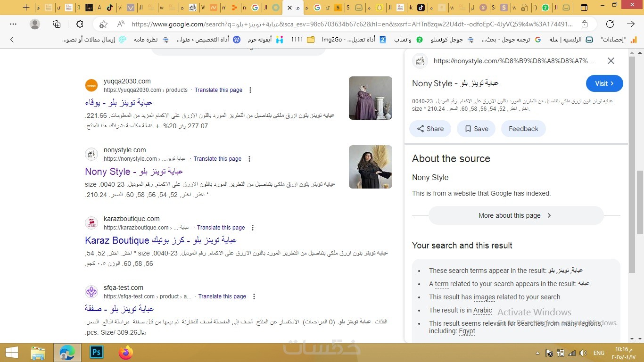The height and width of the screenshot is (362, 644).
Task: Open the Nony Style result title link
Action: pos(134,172)
